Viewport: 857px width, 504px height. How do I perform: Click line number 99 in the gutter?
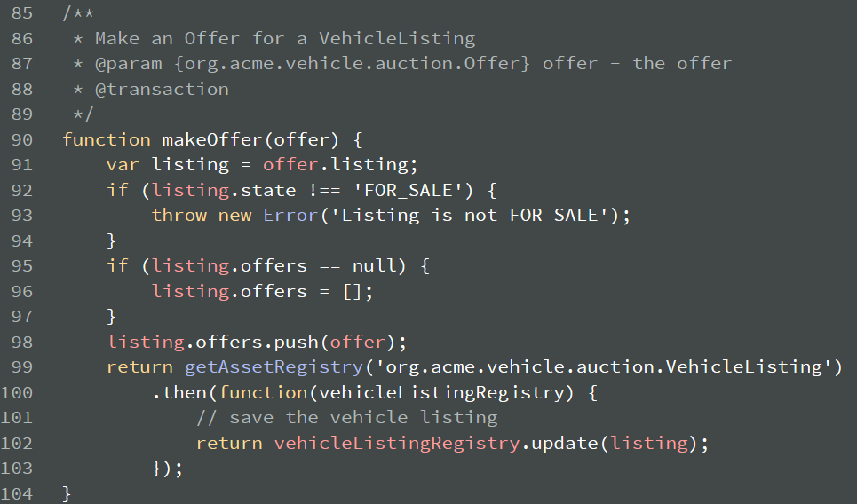22,367
